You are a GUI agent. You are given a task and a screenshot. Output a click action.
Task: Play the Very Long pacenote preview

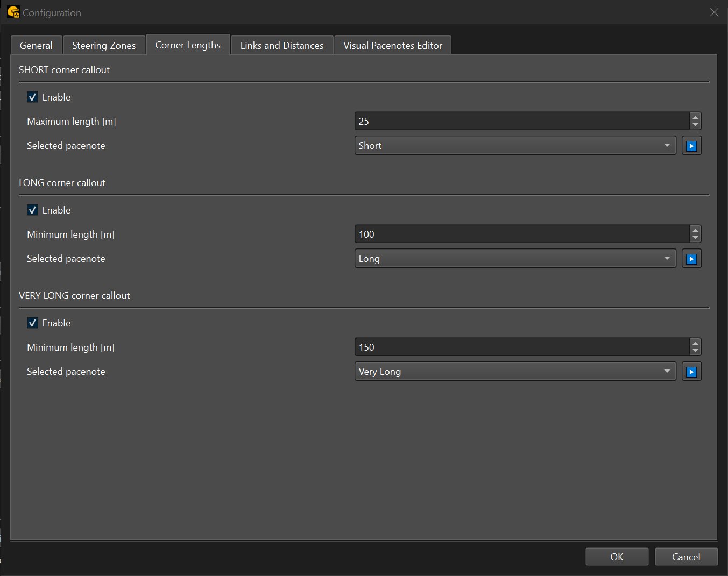click(x=691, y=372)
